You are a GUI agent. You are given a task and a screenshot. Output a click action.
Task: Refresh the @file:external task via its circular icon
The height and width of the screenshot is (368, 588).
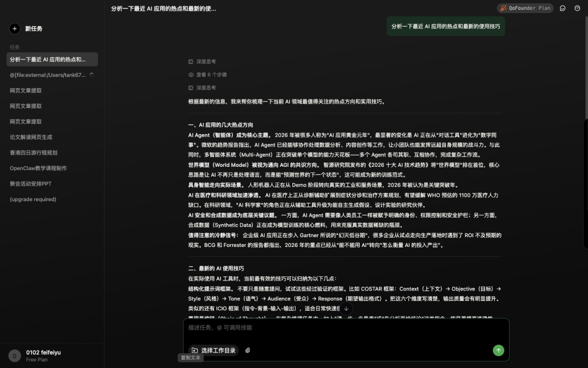tap(91, 75)
